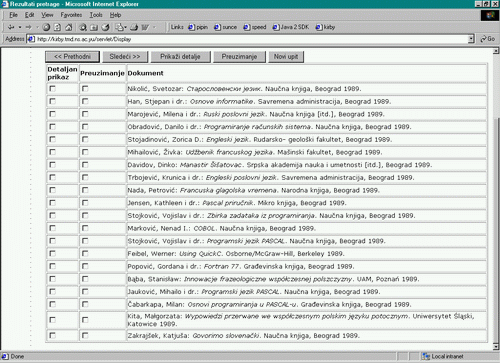The image size is (500, 363).
Task: Reload the page with the Refresh icon
Action: coord(57,27)
